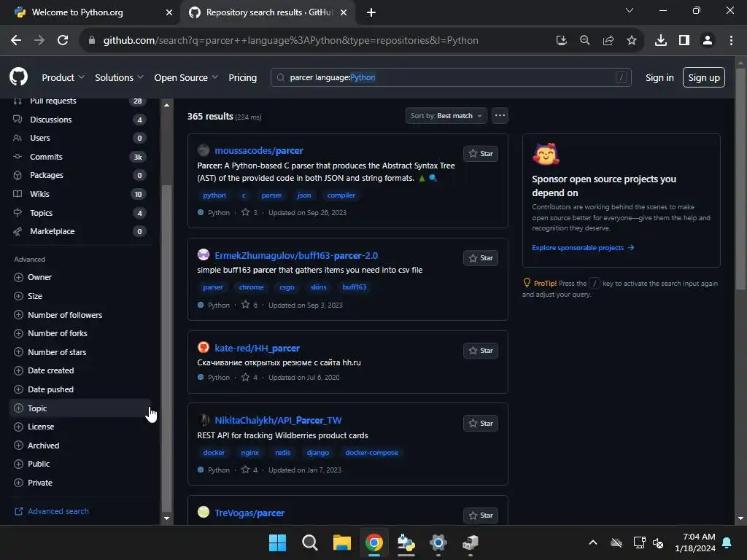Filter results by Packages
The image size is (747, 560).
(80, 175)
